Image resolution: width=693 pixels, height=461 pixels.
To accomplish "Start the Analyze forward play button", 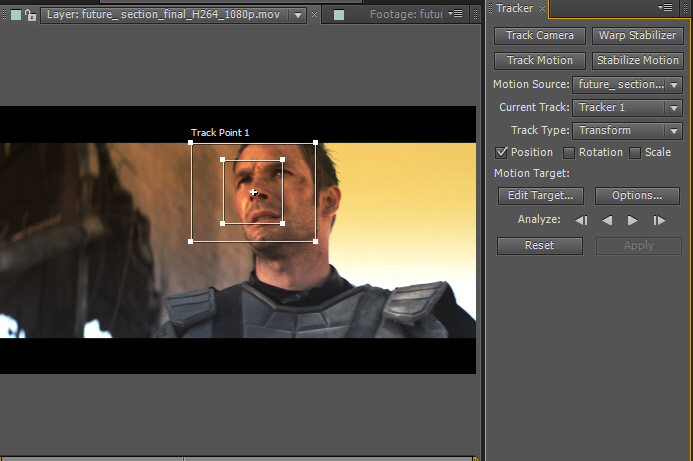I will [632, 220].
